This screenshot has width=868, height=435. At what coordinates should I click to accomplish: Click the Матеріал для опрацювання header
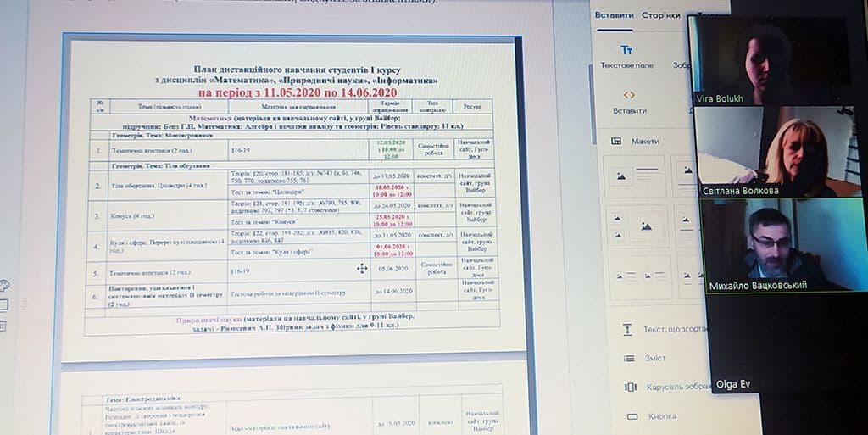(298, 107)
